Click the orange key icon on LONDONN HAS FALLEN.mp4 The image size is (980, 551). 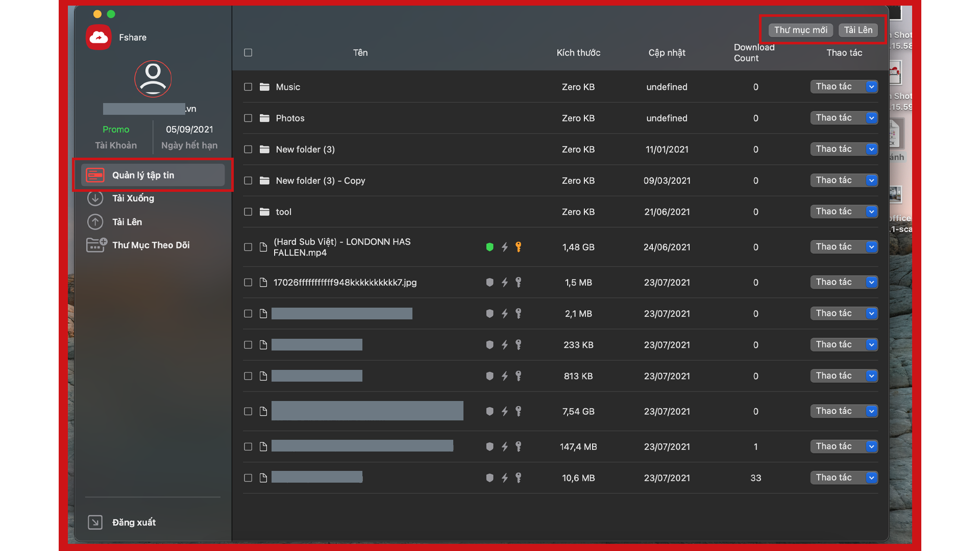pyautogui.click(x=519, y=247)
